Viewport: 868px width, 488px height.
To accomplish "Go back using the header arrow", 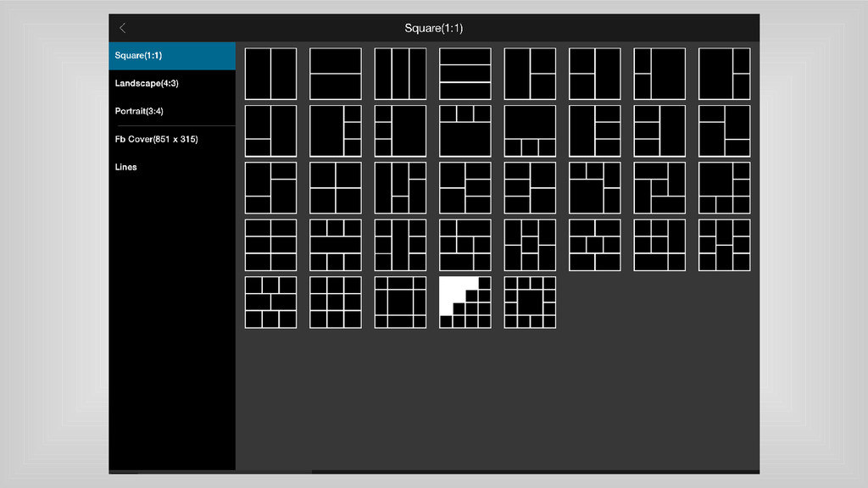I will tap(122, 28).
